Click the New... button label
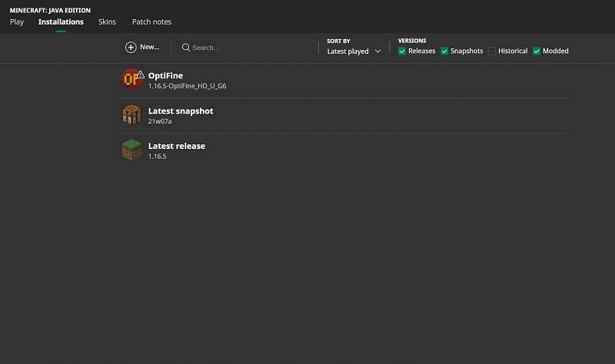This screenshot has height=364, width=615. (149, 47)
